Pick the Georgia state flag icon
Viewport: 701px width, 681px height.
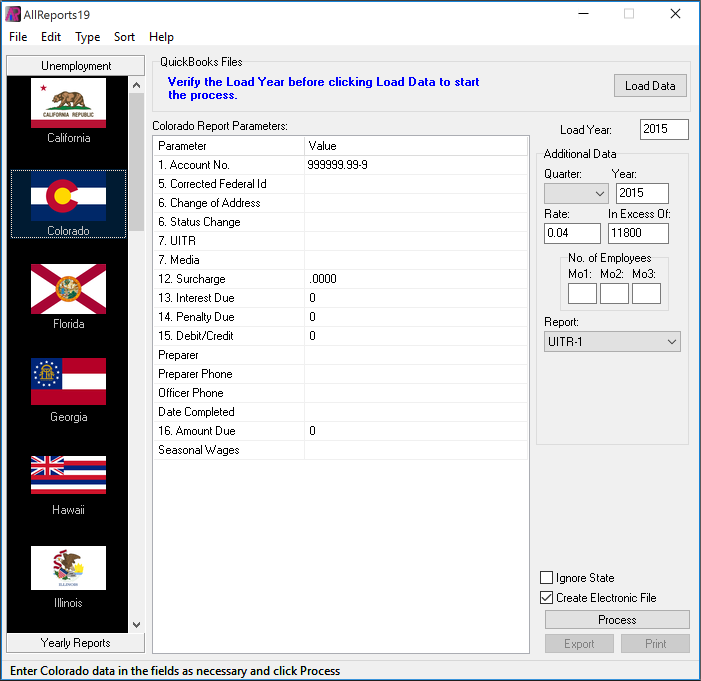point(68,382)
